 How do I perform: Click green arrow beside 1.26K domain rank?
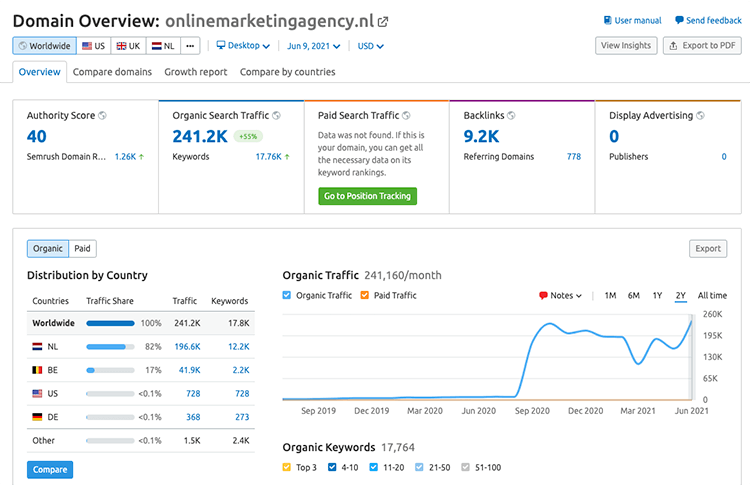(x=142, y=156)
